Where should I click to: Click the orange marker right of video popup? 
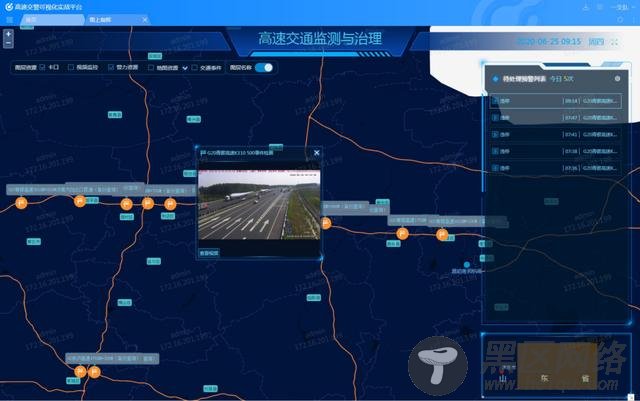tap(401, 233)
